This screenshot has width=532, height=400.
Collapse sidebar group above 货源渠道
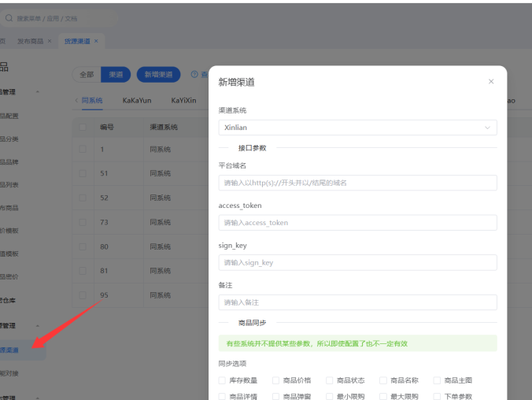[x=37, y=325]
